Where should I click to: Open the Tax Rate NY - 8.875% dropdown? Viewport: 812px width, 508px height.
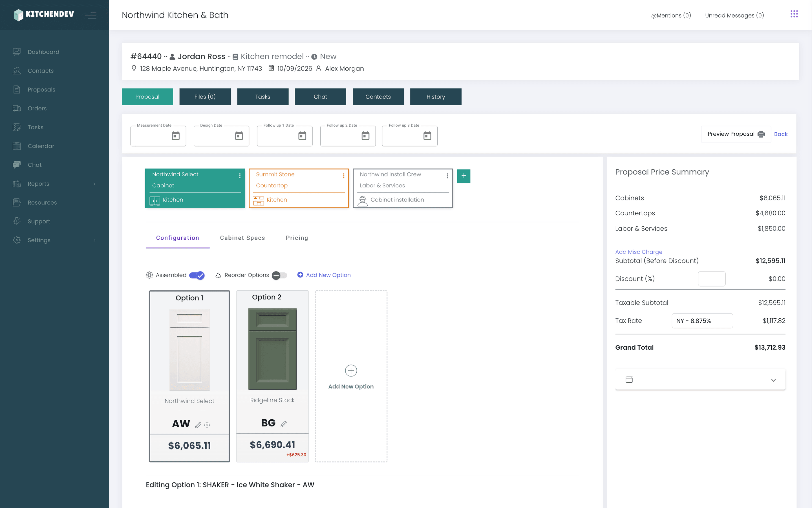(702, 321)
